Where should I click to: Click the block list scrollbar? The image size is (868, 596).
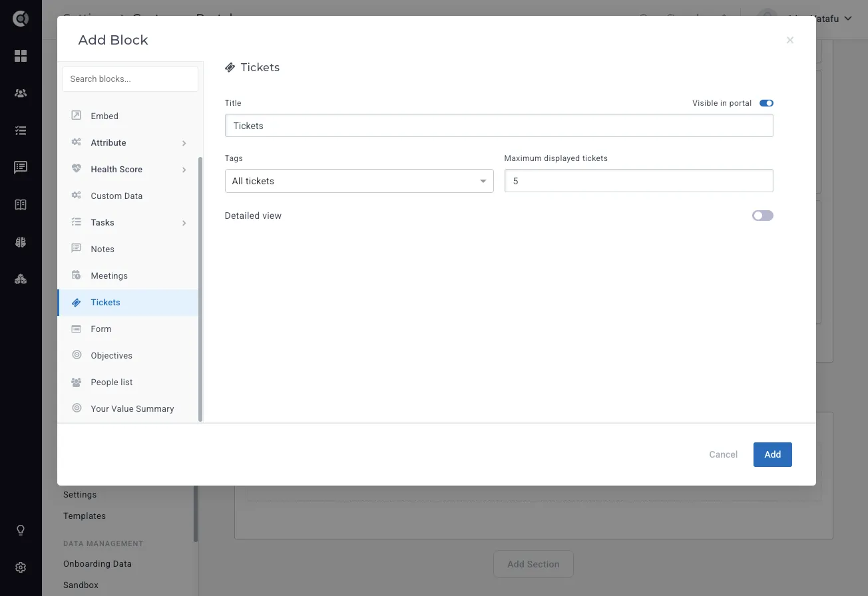pyautogui.click(x=200, y=289)
